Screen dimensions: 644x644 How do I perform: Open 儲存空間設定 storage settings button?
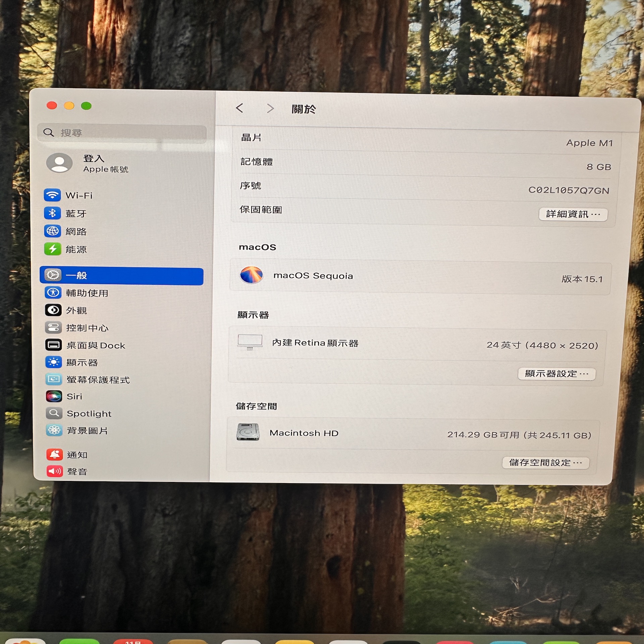[546, 463]
